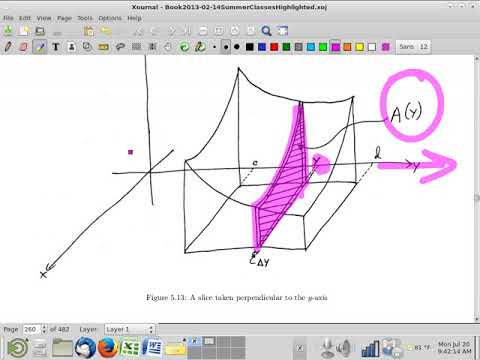This screenshot has height=360, width=480.
Task: Select the Pen tool
Action: (x=8, y=47)
